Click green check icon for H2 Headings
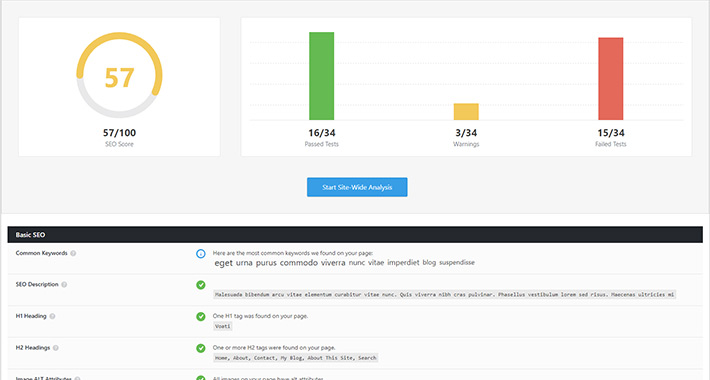 coord(201,348)
